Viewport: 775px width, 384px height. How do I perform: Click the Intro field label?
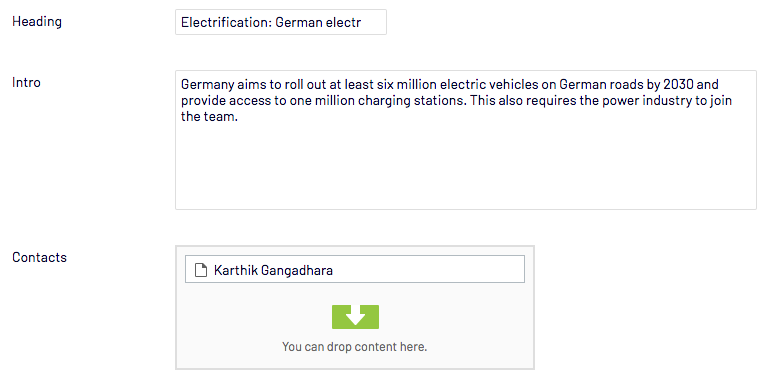coord(26,82)
